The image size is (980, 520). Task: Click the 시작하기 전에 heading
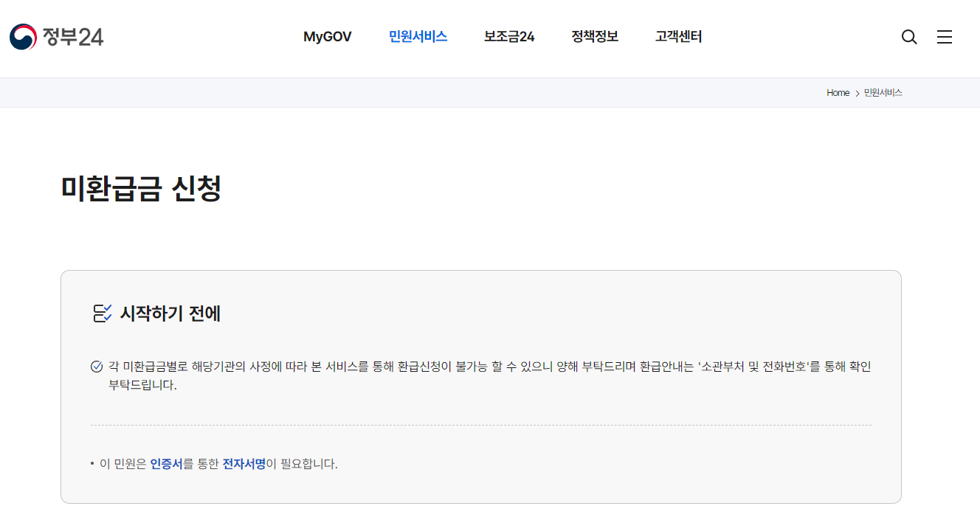point(170,313)
